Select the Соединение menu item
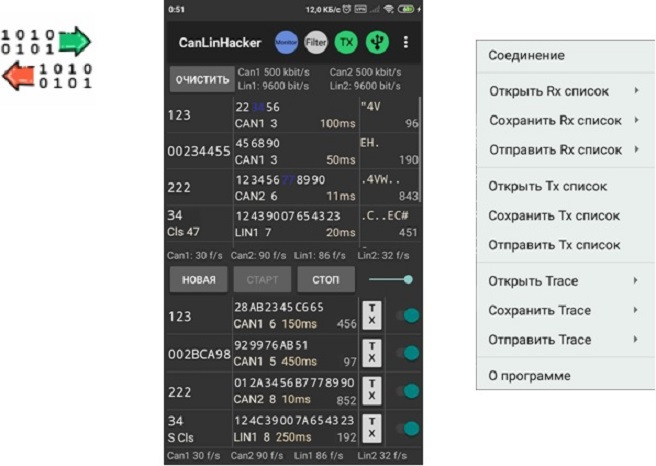 tap(566, 55)
